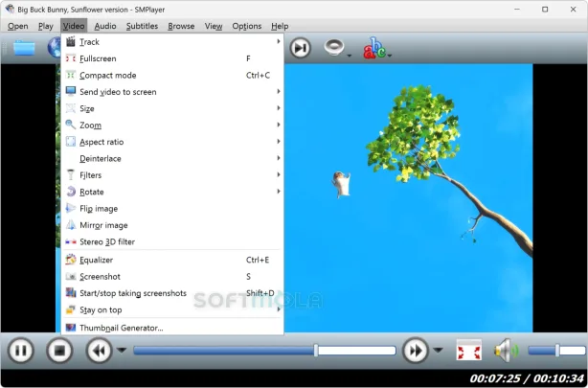Expand Size submenu arrow
This screenshot has height=388, width=588.
coord(279,108)
